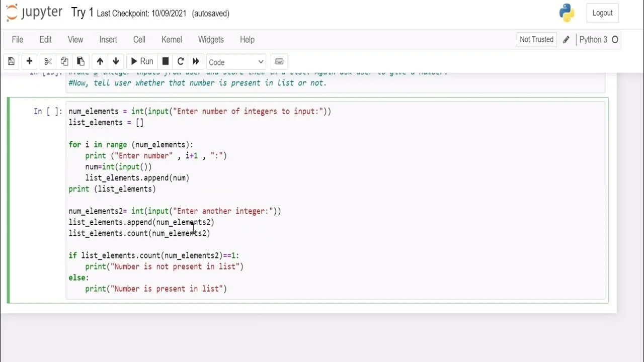This screenshot has width=644, height=362.
Task: Click the print Enter number code line
Action: pyautogui.click(x=156, y=155)
